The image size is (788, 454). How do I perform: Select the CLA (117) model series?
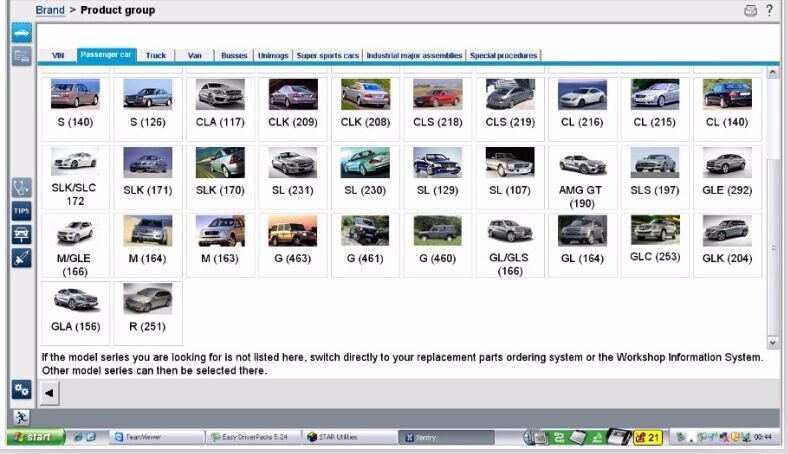pos(220,108)
